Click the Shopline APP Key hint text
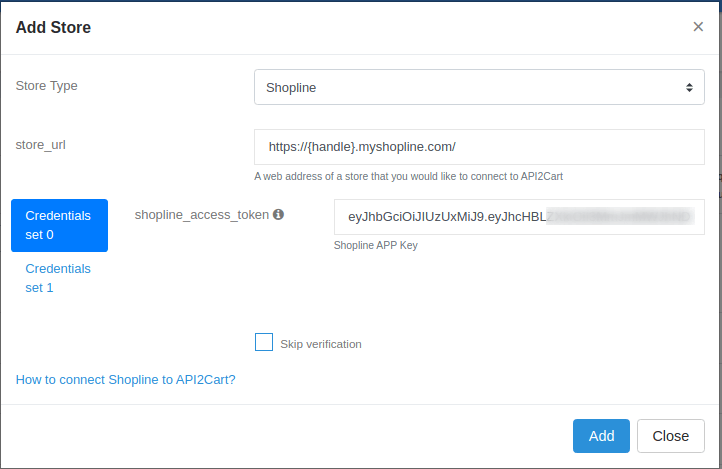The height and width of the screenshot is (469, 722). (375, 246)
